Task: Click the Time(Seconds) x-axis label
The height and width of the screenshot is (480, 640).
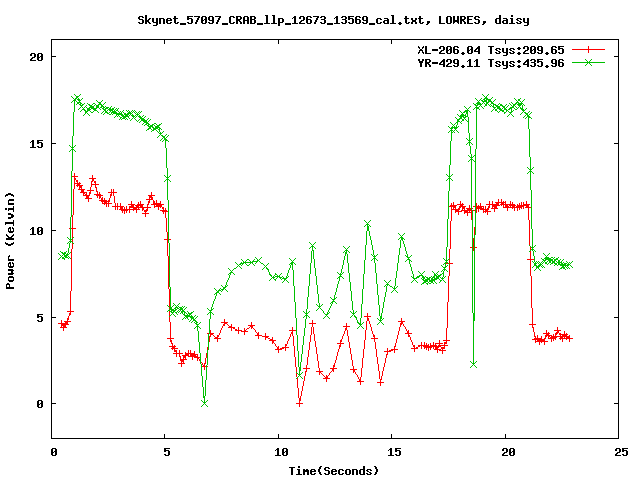Action: tap(334, 471)
